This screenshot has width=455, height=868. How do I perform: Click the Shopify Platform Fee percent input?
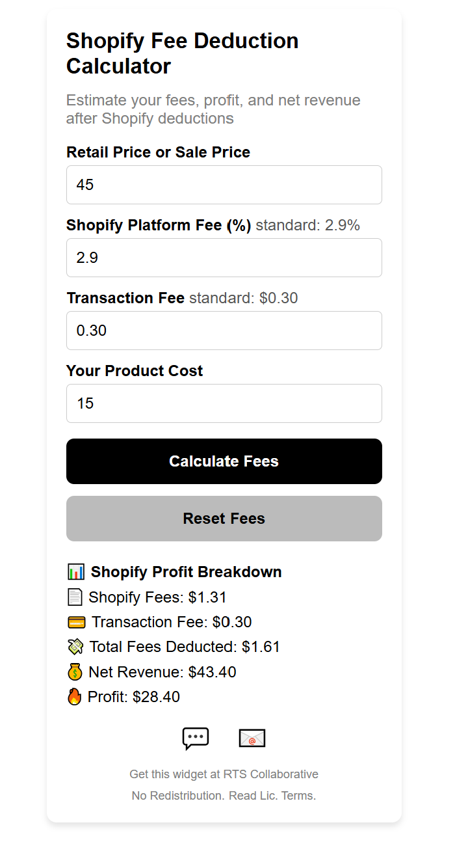[224, 258]
